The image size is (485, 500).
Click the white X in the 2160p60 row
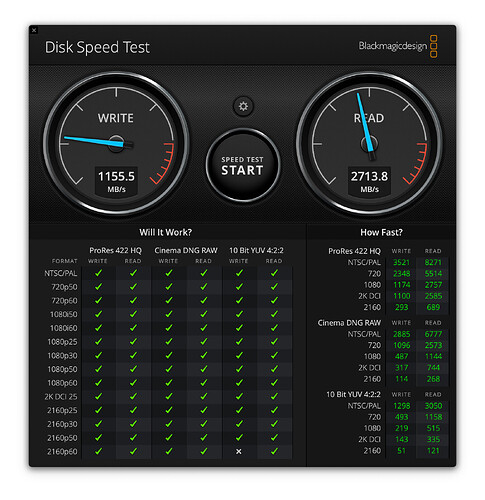tap(239, 451)
